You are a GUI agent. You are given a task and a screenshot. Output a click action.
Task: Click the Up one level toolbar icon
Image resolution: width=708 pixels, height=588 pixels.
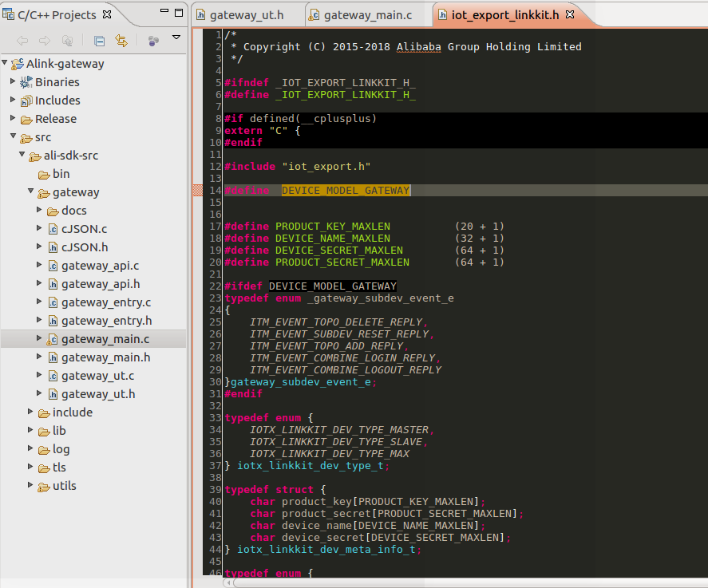(67, 41)
